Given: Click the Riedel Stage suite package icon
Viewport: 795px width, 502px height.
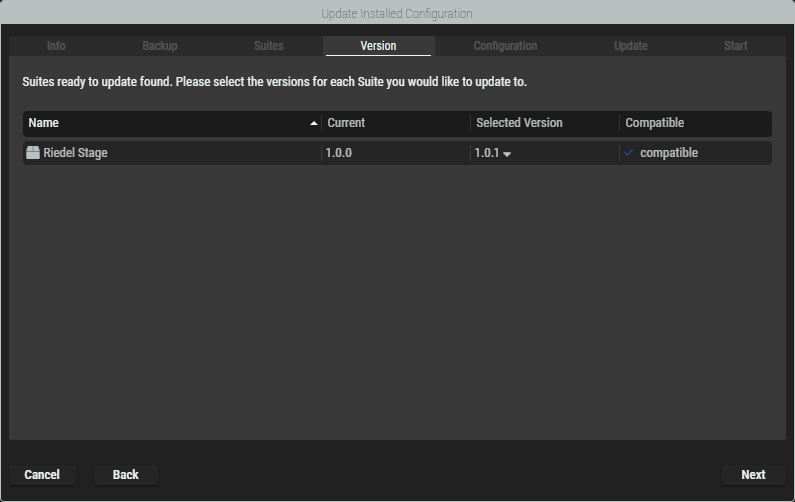Looking at the screenshot, I should [33, 153].
